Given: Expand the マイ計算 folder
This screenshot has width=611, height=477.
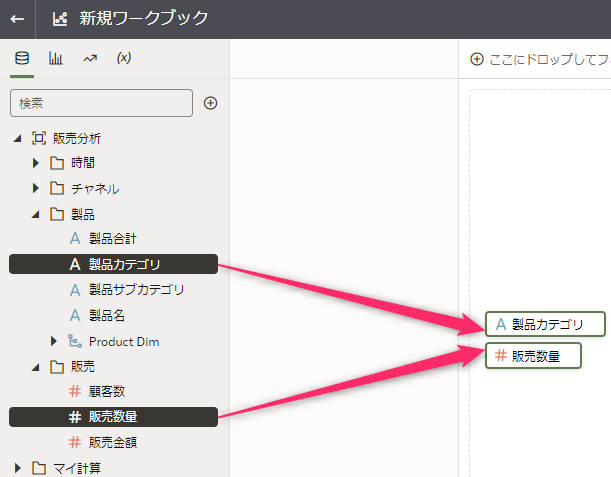Looking at the screenshot, I should pyautogui.click(x=18, y=468).
